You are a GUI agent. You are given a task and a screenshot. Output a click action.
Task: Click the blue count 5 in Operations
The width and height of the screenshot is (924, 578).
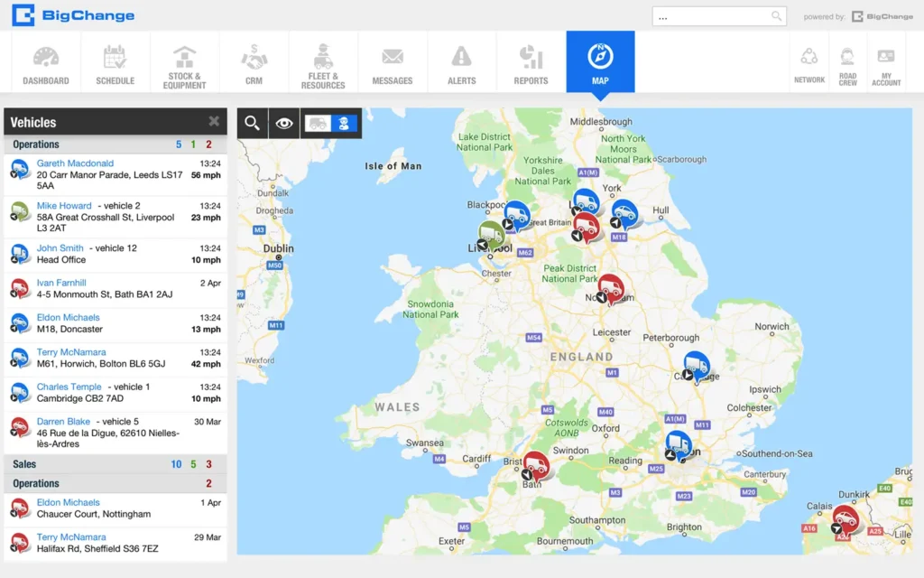(x=179, y=144)
